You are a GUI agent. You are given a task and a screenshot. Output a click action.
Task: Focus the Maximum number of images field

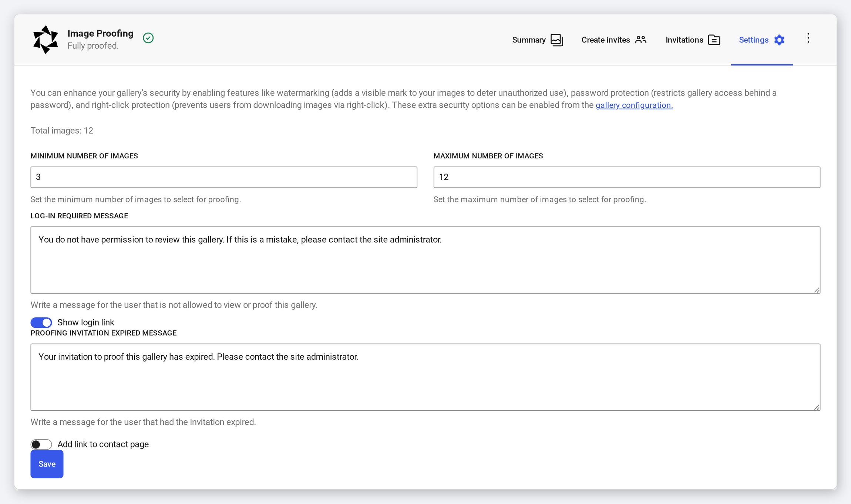627,177
